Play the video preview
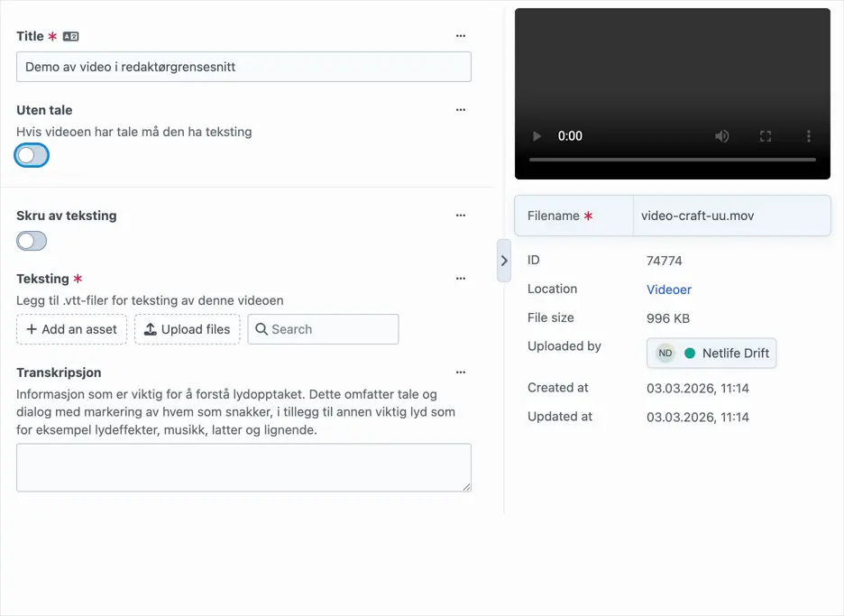The width and height of the screenshot is (844, 616). point(537,135)
